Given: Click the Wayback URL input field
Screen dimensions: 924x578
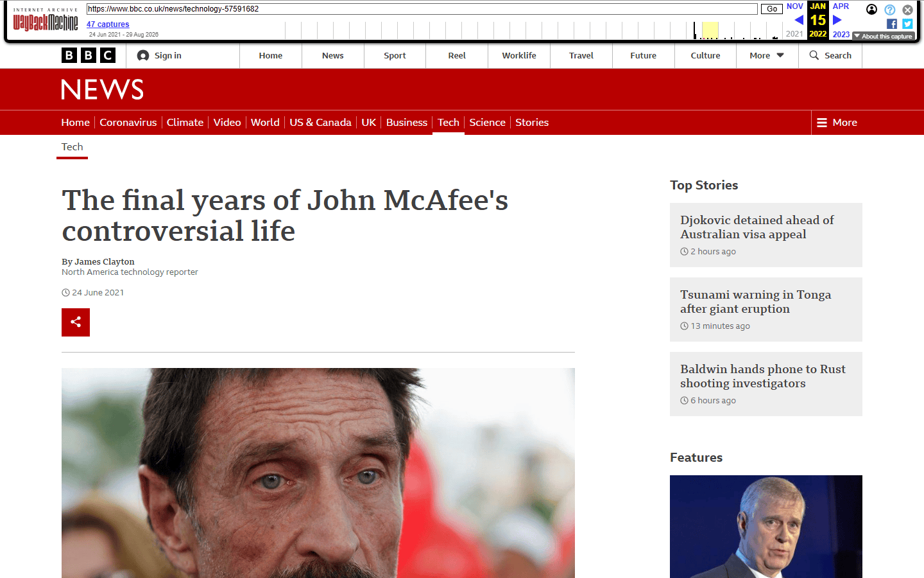Looking at the screenshot, I should click(422, 9).
